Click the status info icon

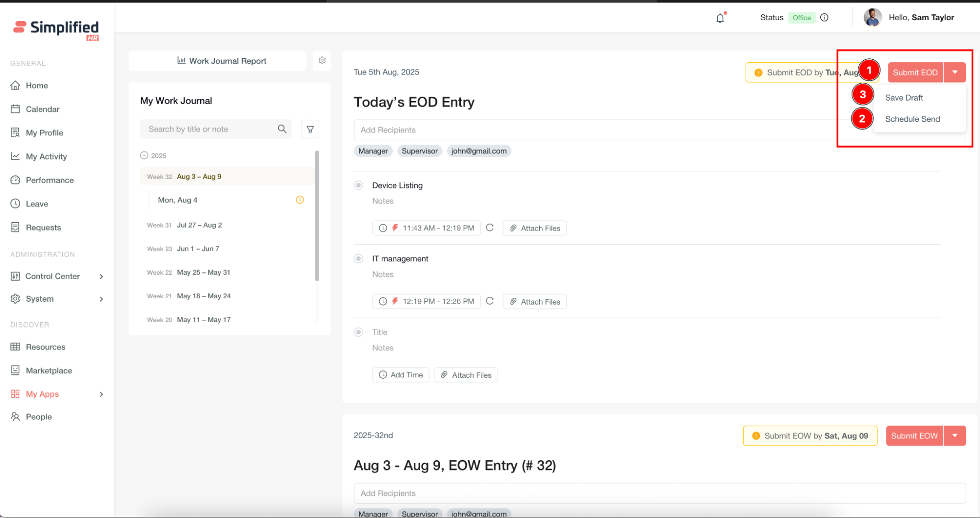[825, 18]
